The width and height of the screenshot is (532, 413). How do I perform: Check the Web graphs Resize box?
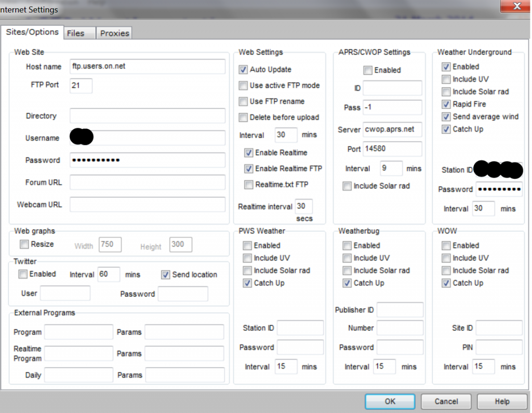point(24,244)
